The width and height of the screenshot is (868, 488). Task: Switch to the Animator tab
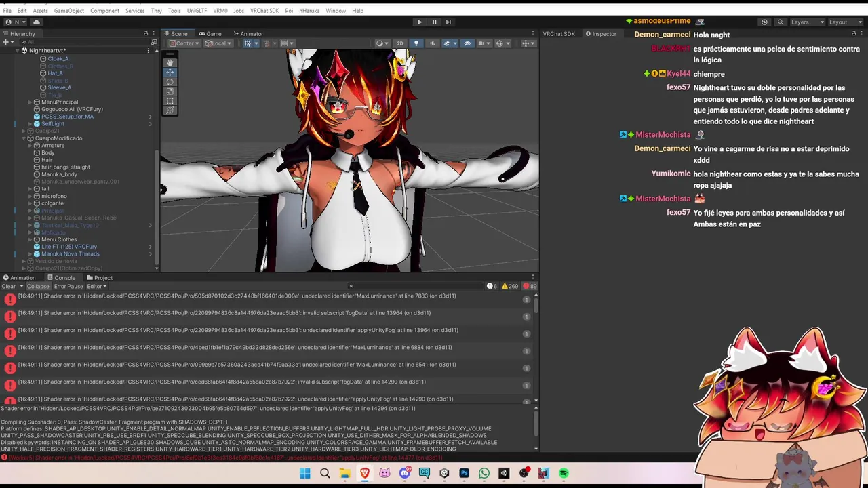[x=248, y=33]
